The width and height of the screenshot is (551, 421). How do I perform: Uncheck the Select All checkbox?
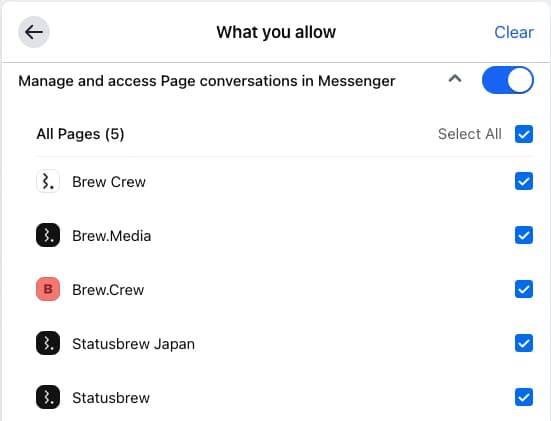coord(524,134)
